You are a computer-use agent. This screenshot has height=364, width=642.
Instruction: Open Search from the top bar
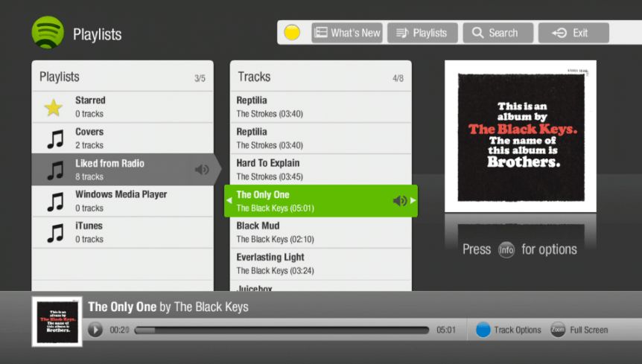pos(498,33)
